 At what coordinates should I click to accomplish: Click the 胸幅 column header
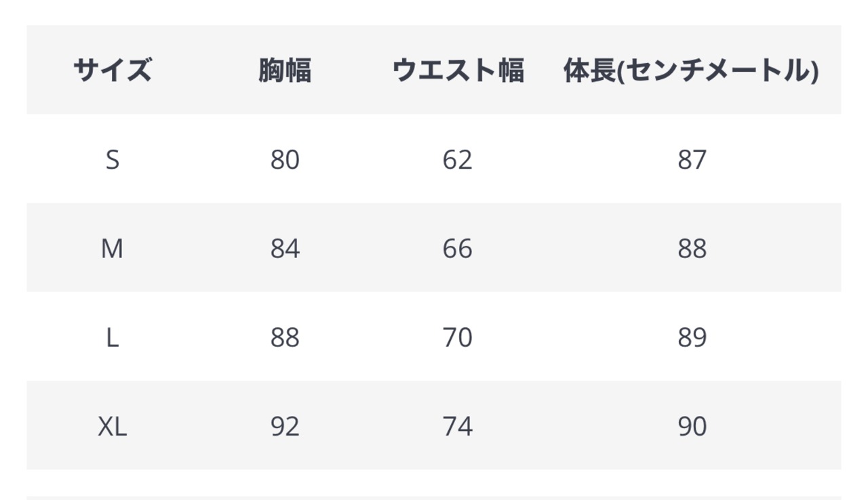[285, 70]
